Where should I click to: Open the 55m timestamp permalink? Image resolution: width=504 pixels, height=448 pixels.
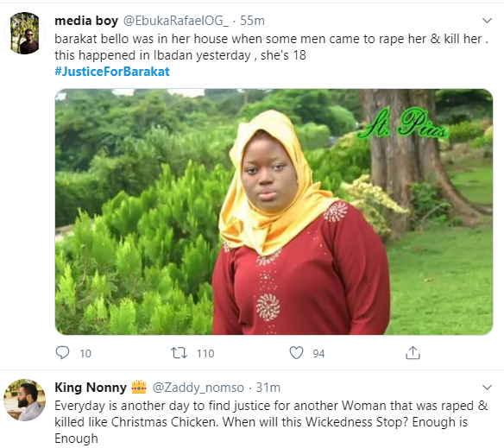point(252,21)
